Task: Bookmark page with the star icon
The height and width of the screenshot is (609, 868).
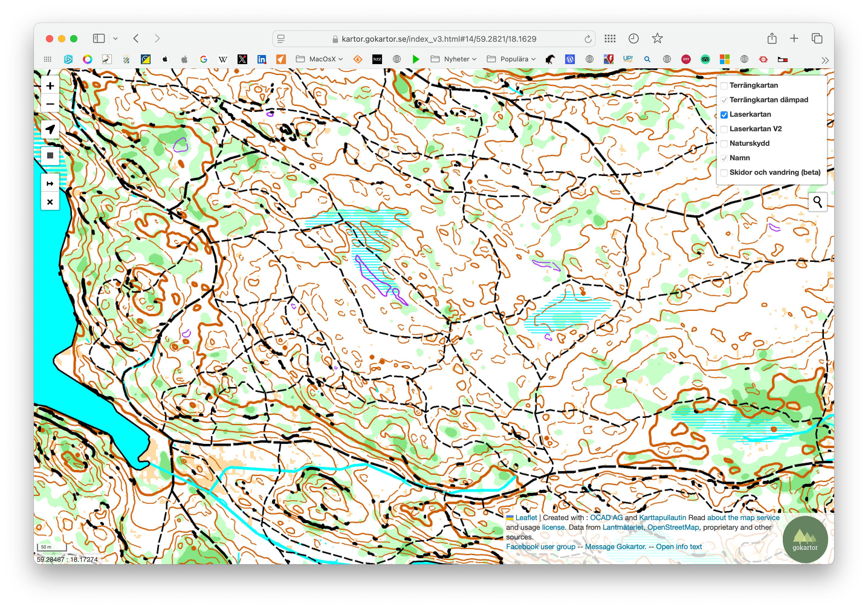Action: click(657, 39)
